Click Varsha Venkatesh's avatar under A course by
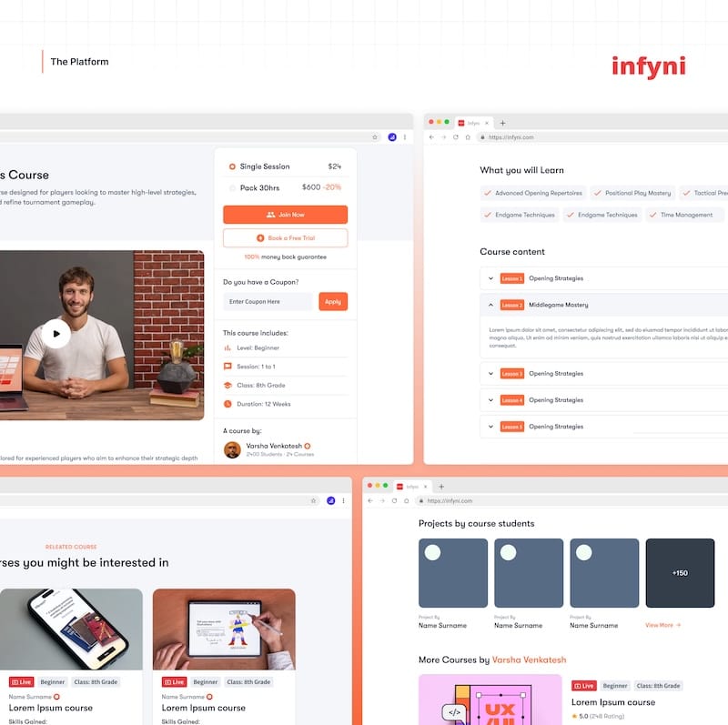 [232, 449]
